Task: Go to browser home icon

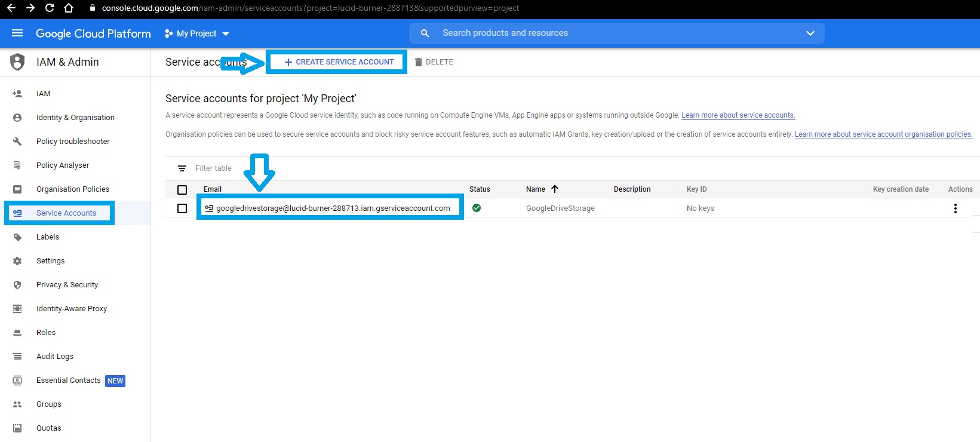Action: point(69,8)
